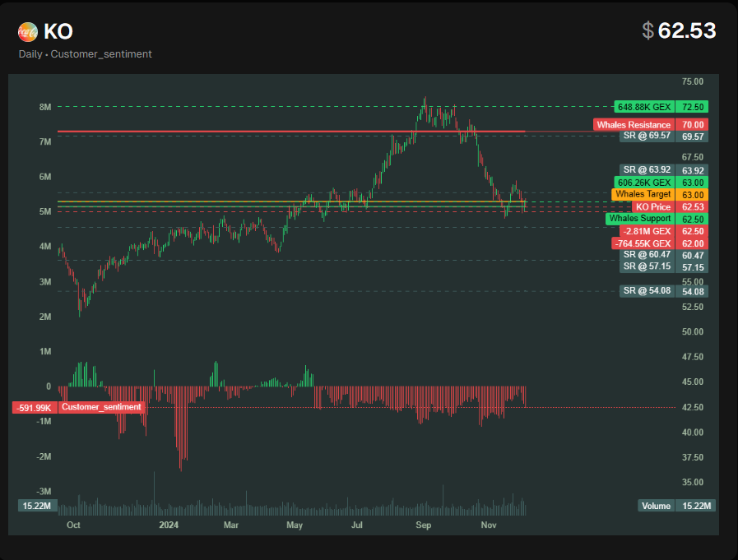Click the SR @ 69.57 label
This screenshot has height=560, width=738.
coord(647,136)
